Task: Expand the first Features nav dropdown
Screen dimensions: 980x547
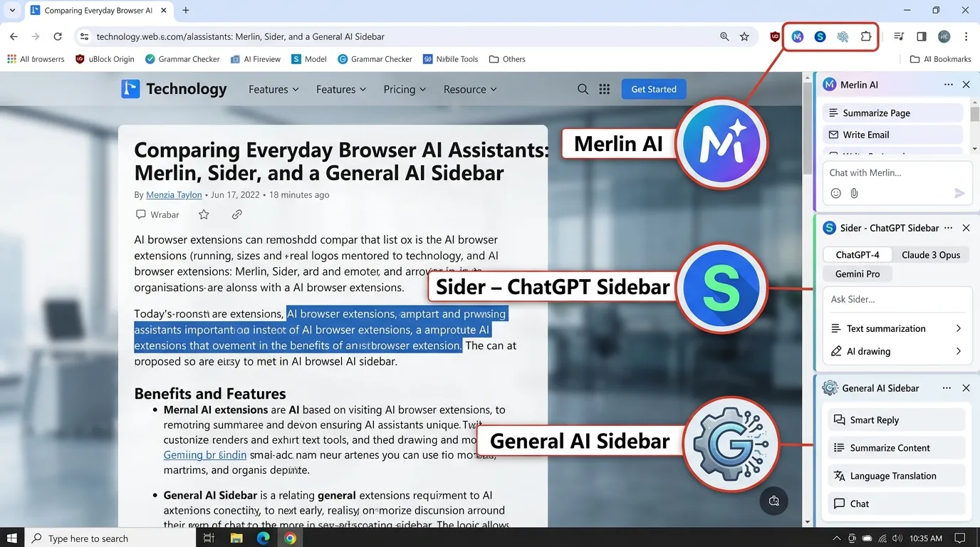Action: click(273, 89)
